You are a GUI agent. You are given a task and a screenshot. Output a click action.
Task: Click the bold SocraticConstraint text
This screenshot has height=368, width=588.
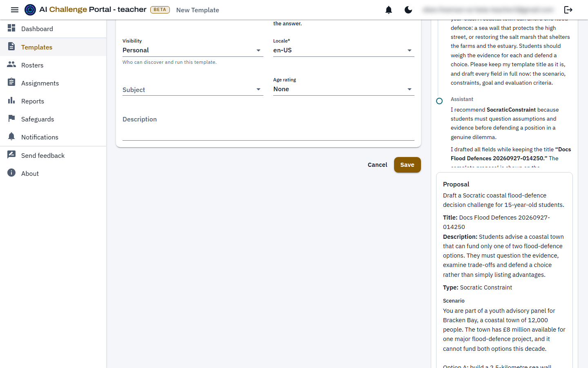(511, 110)
